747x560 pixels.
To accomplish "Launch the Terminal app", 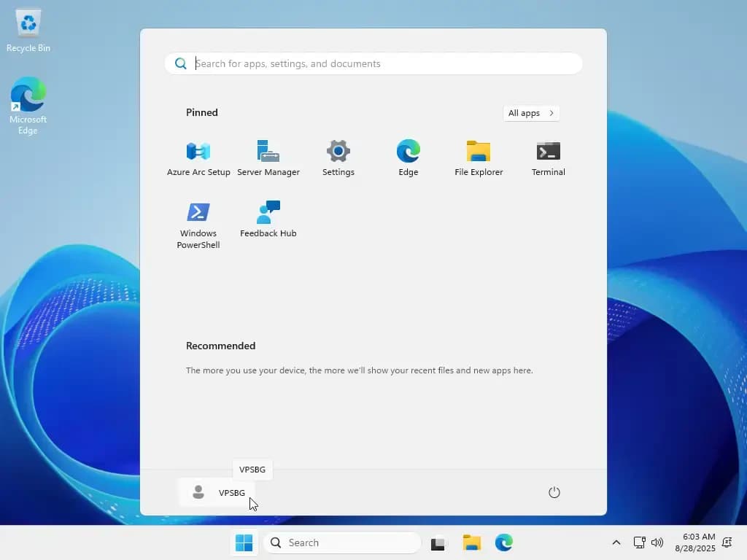I will [x=549, y=158].
